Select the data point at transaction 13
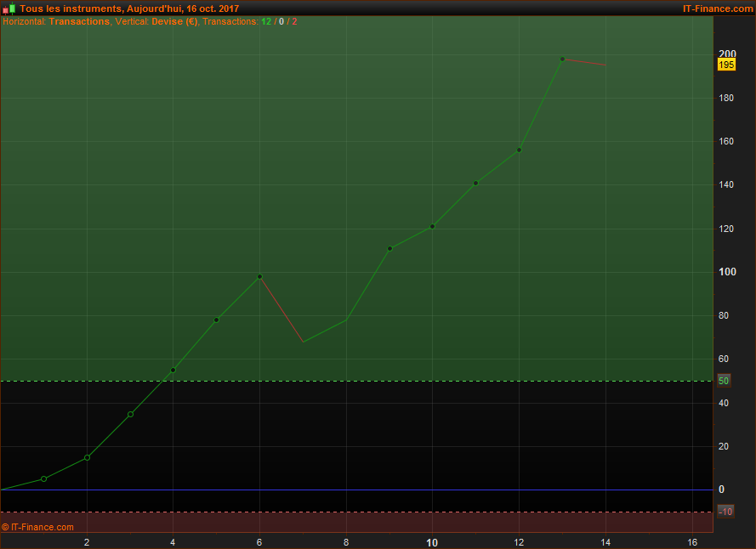The image size is (756, 549). [x=562, y=59]
